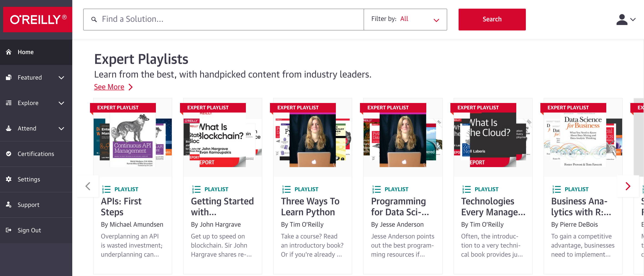Click the Find a Solution search field

click(x=224, y=20)
